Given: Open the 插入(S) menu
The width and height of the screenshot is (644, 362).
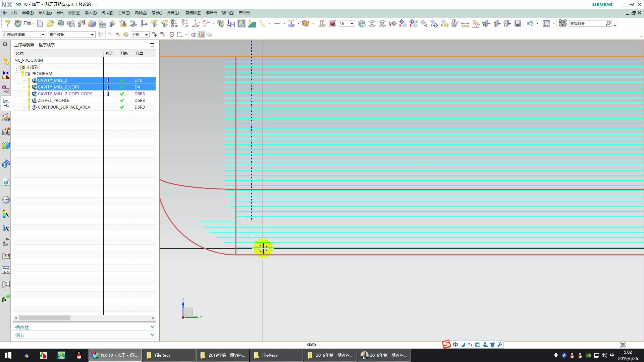Looking at the screenshot, I should tap(90, 13).
